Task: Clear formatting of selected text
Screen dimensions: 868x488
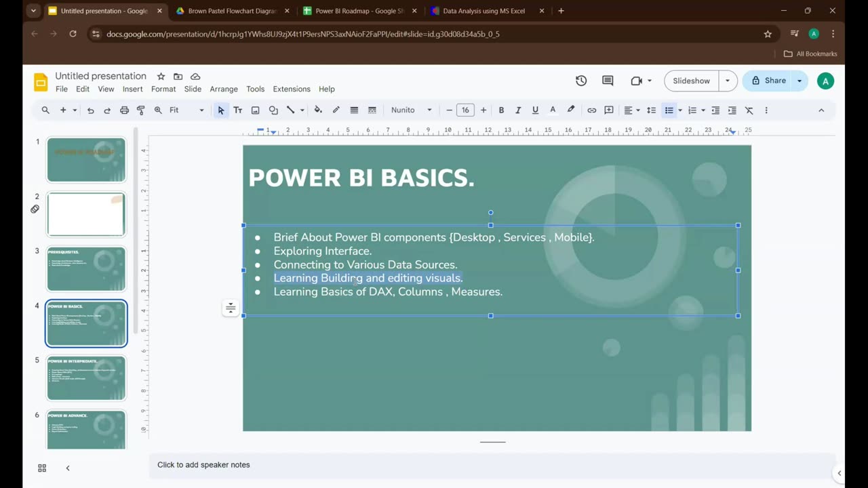Action: 749,110
